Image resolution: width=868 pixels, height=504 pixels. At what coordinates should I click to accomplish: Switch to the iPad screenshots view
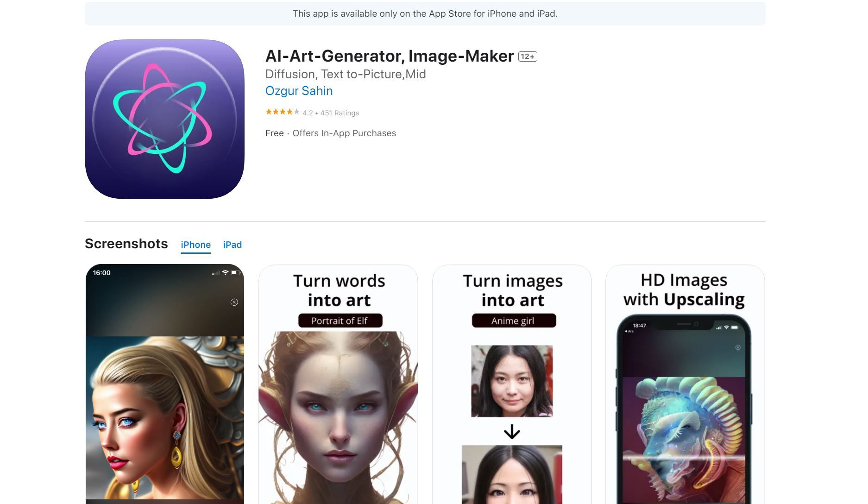tap(232, 245)
